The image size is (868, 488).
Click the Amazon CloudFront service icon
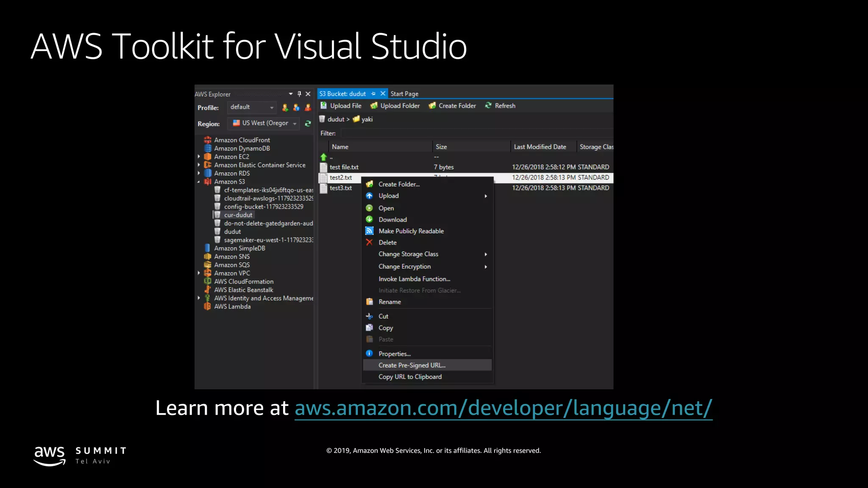pyautogui.click(x=208, y=140)
